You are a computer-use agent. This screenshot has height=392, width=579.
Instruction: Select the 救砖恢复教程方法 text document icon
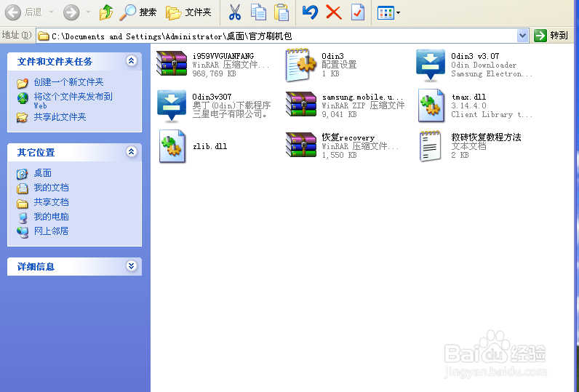[430, 146]
